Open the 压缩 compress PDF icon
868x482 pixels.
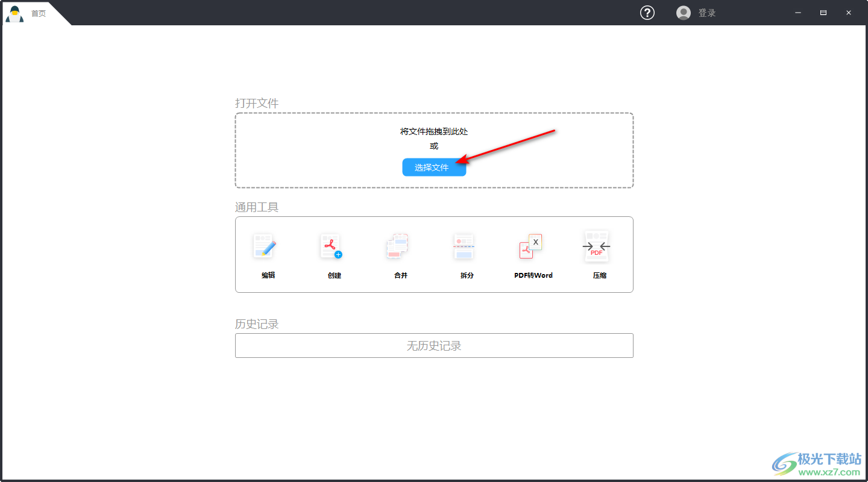[x=597, y=246]
